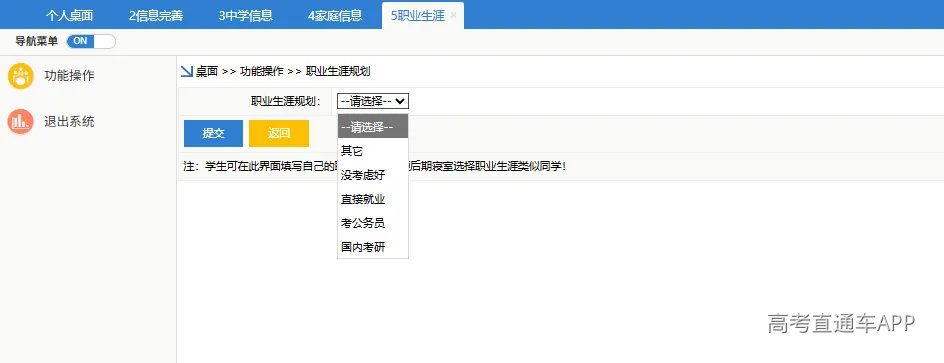The image size is (944, 363).
Task: Open the 功能操作 sidebar menu label
Action: 69,76
